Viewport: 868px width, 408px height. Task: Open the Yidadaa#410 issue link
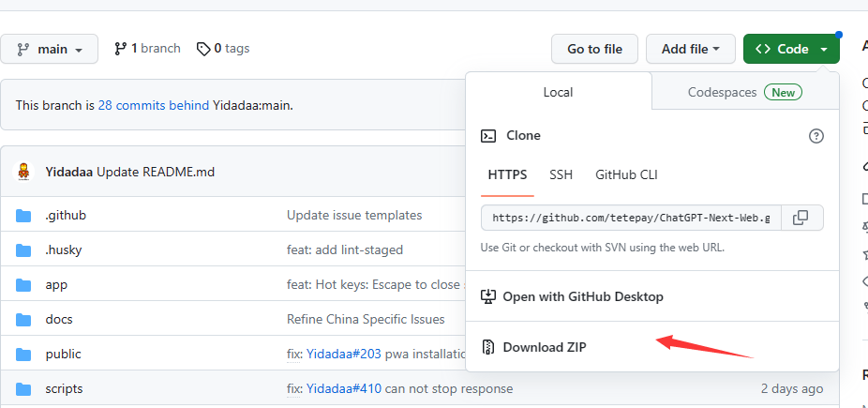point(343,388)
